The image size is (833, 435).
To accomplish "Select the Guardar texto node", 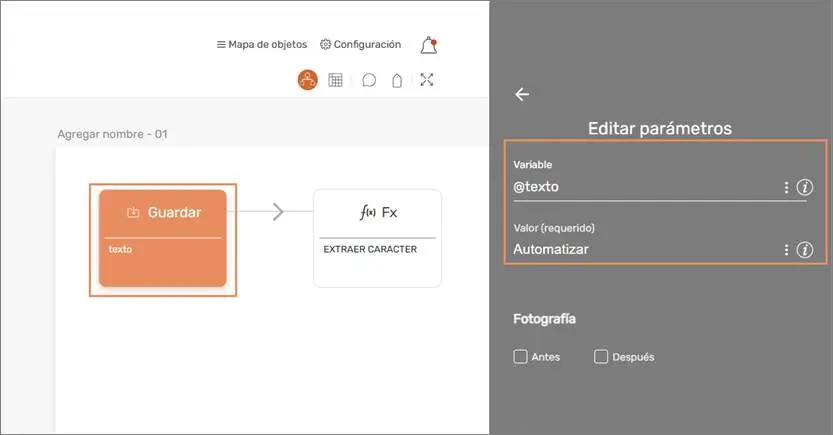I will point(163,238).
